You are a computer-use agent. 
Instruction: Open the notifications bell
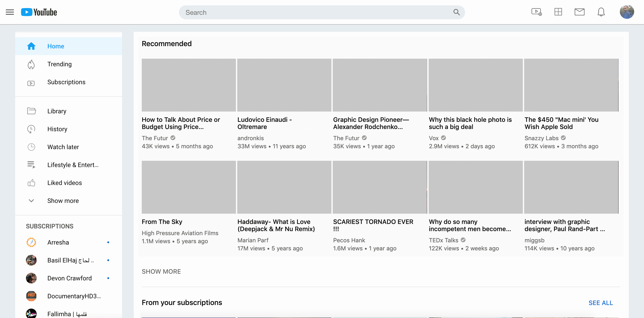tap(601, 12)
